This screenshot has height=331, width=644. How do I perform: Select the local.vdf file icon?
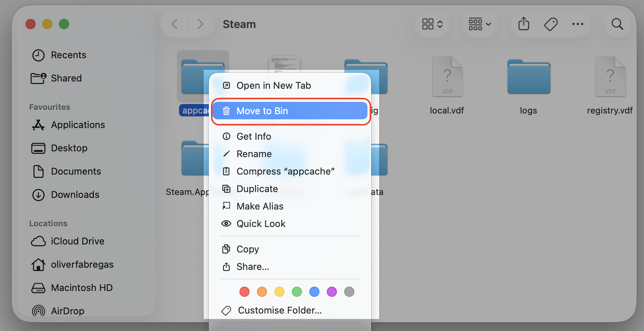click(447, 76)
